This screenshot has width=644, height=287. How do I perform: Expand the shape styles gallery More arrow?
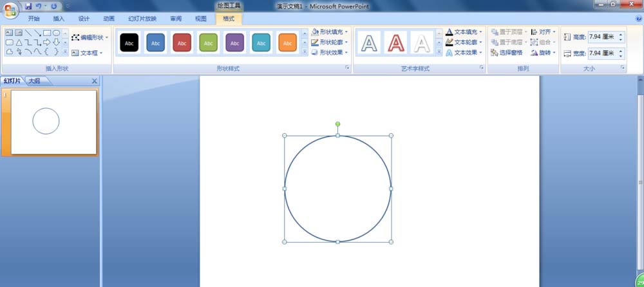[x=305, y=51]
